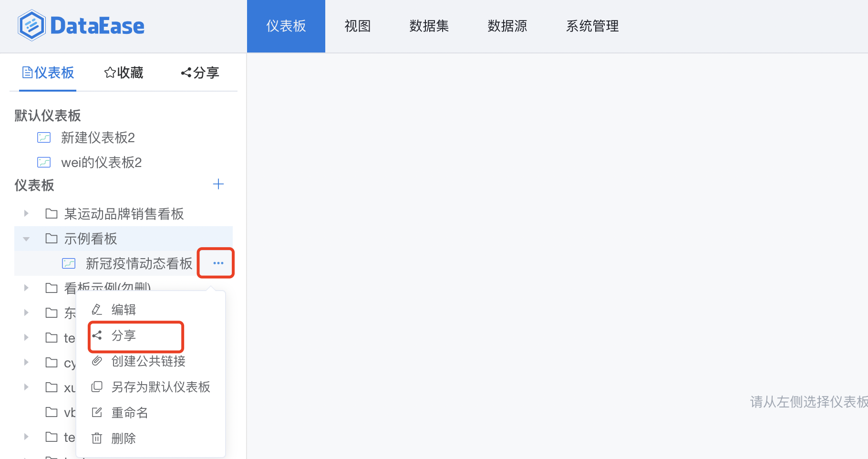This screenshot has width=868, height=459.
Task: Click the dashboard icon beside wei的仪表板2
Action: coord(44,163)
